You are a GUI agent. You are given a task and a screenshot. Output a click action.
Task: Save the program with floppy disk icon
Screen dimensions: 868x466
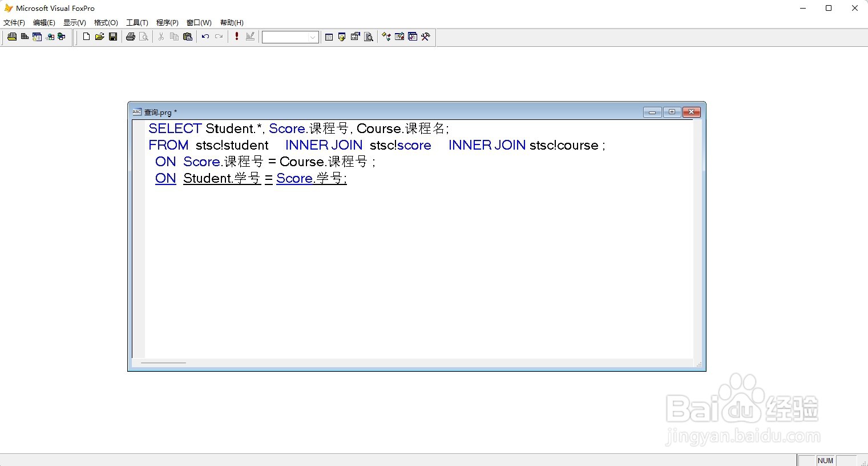coord(113,37)
